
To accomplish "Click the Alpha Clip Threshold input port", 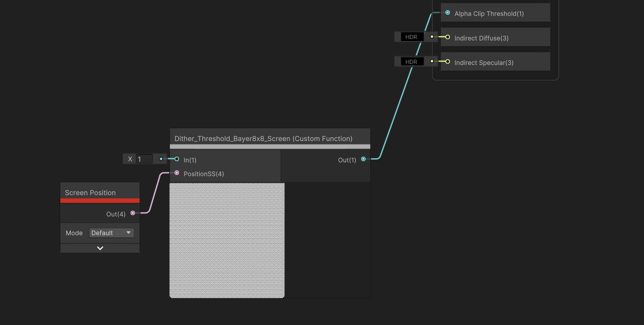I will pyautogui.click(x=447, y=13).
